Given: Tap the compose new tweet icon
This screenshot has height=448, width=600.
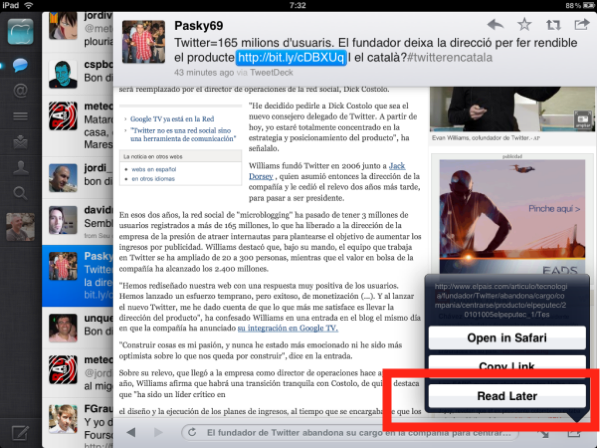Looking at the screenshot, I should 20,433.
